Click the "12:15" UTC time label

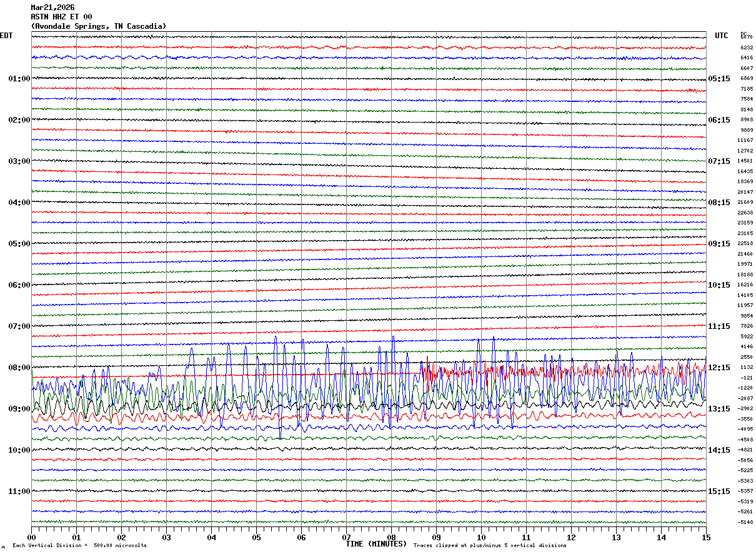719,368
